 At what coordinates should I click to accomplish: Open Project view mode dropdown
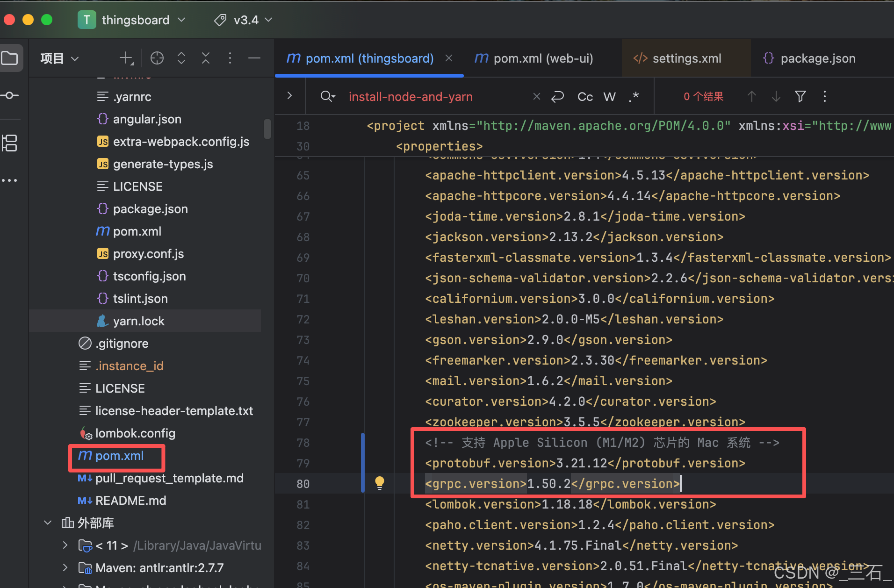(59, 58)
